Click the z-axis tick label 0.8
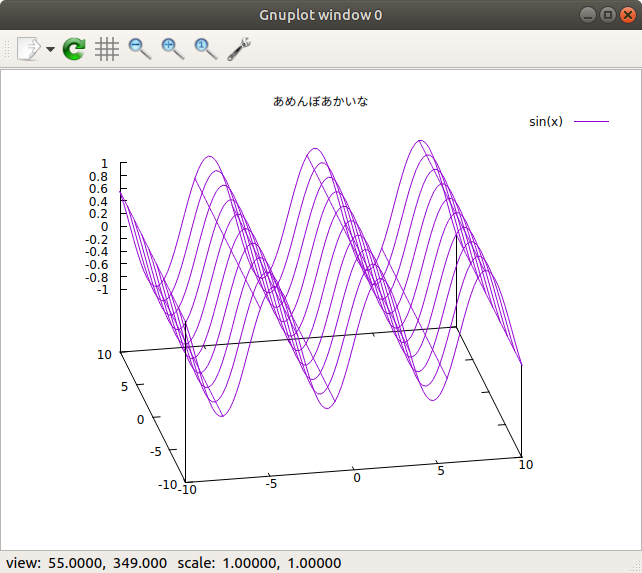This screenshot has width=642, height=573. [x=98, y=177]
